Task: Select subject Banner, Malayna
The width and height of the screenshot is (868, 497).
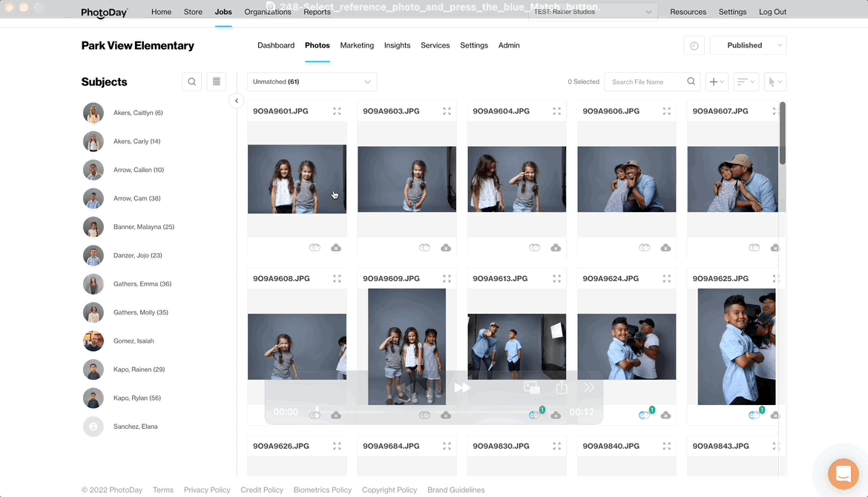Action: 143,227
